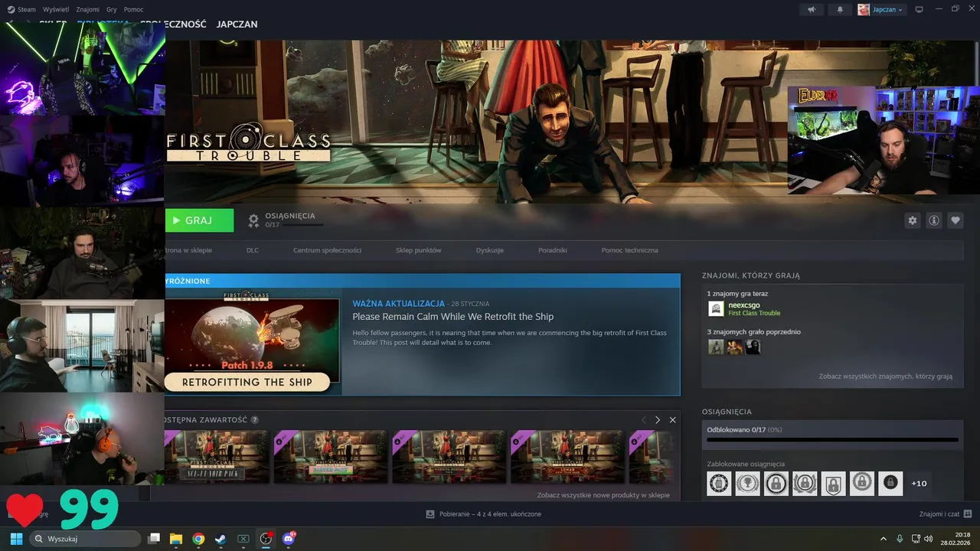Open the DLC tab
The width and height of the screenshot is (980, 551).
(x=253, y=250)
